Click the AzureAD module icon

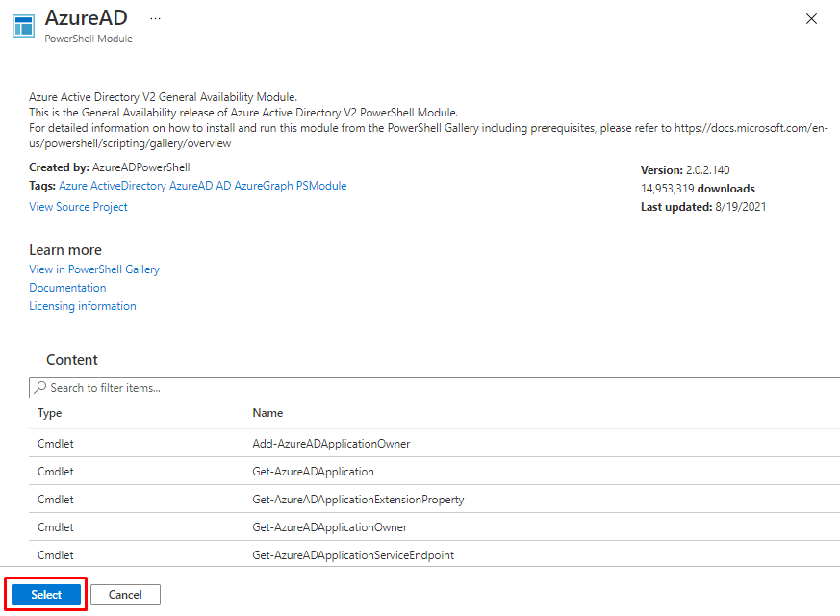click(23, 26)
